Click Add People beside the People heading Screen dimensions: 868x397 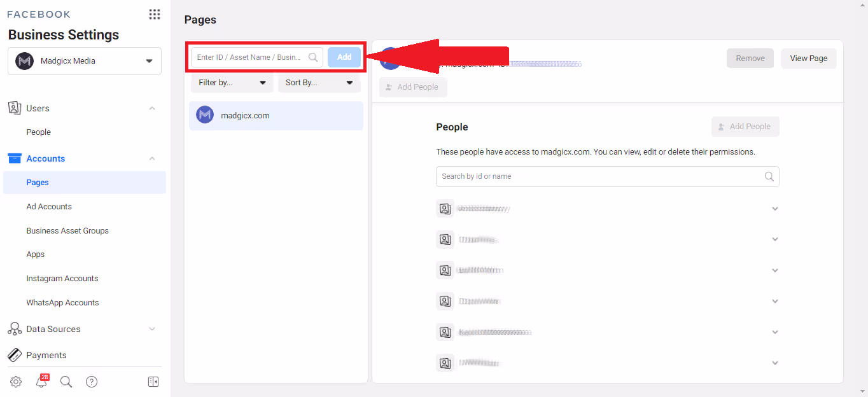[745, 127]
